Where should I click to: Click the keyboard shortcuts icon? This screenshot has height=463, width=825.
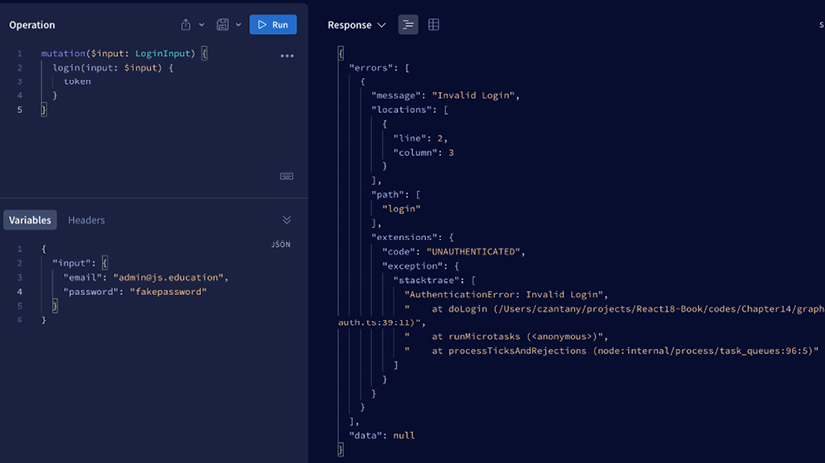[x=287, y=176]
